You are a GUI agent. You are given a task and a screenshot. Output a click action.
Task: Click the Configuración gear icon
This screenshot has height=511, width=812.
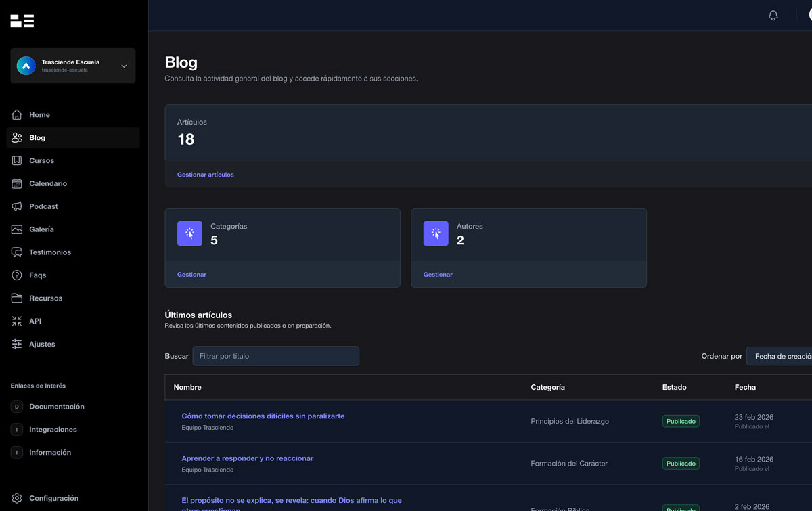click(x=17, y=497)
